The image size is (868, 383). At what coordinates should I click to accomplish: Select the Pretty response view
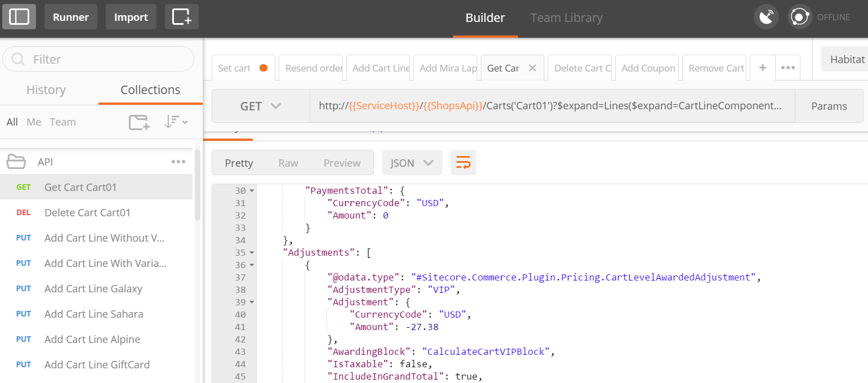[239, 163]
